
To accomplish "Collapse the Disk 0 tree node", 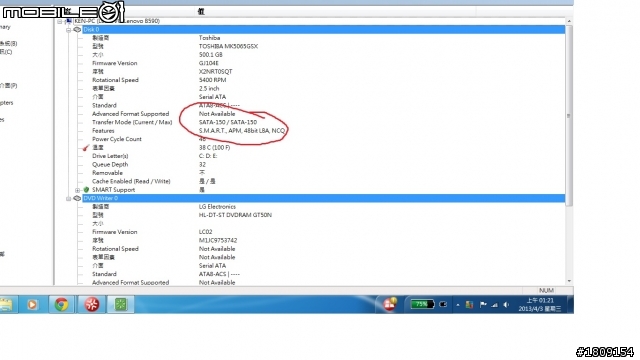I will point(68,29).
